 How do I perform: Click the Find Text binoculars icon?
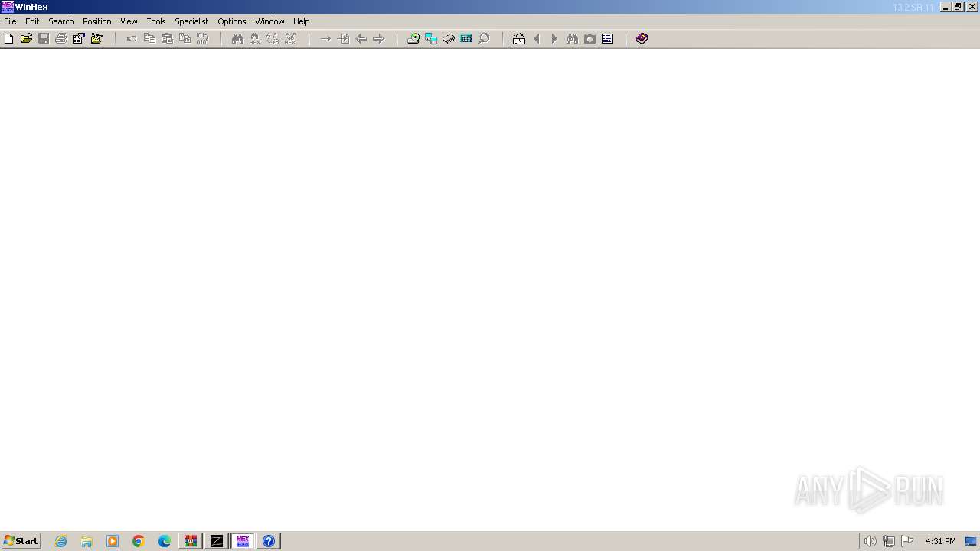(x=237, y=38)
